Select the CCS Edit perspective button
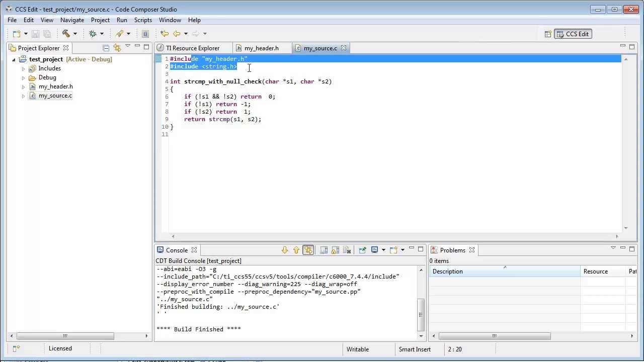Image resolution: width=644 pixels, height=362 pixels. pos(573,34)
